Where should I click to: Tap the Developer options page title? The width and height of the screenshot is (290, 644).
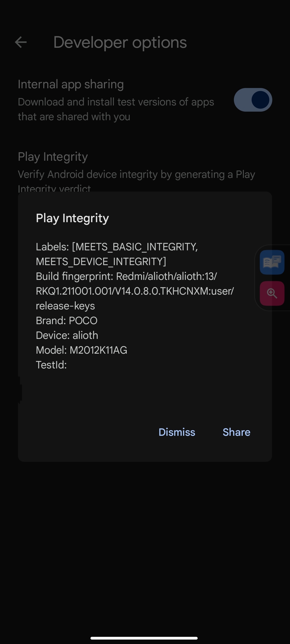coord(120,42)
